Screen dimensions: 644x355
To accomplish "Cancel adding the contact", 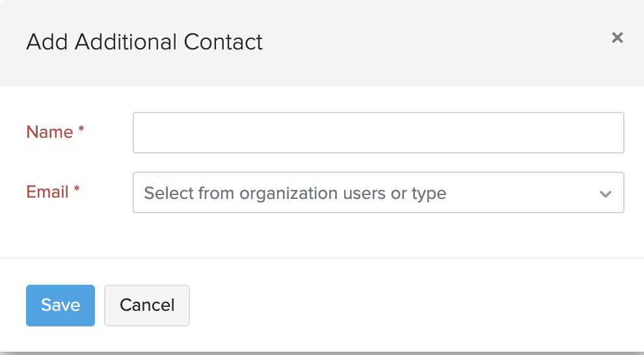I will (147, 305).
